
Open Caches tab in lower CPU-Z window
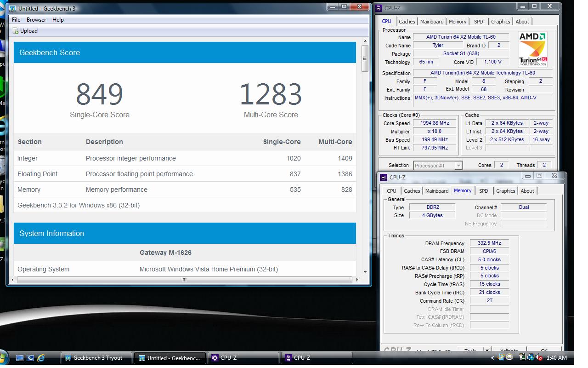pyautogui.click(x=412, y=191)
